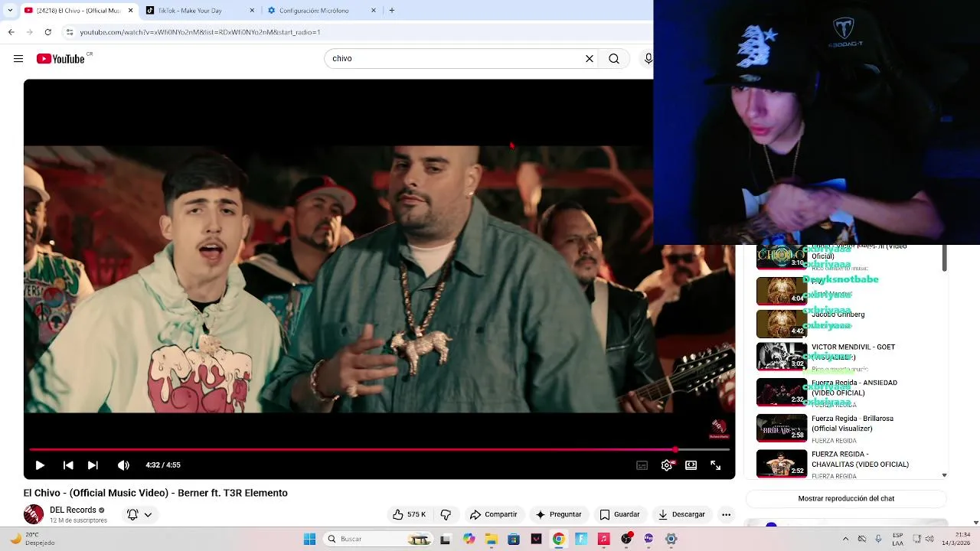Dislike the video with the thumbs-down icon
The image size is (980, 551).
446,514
